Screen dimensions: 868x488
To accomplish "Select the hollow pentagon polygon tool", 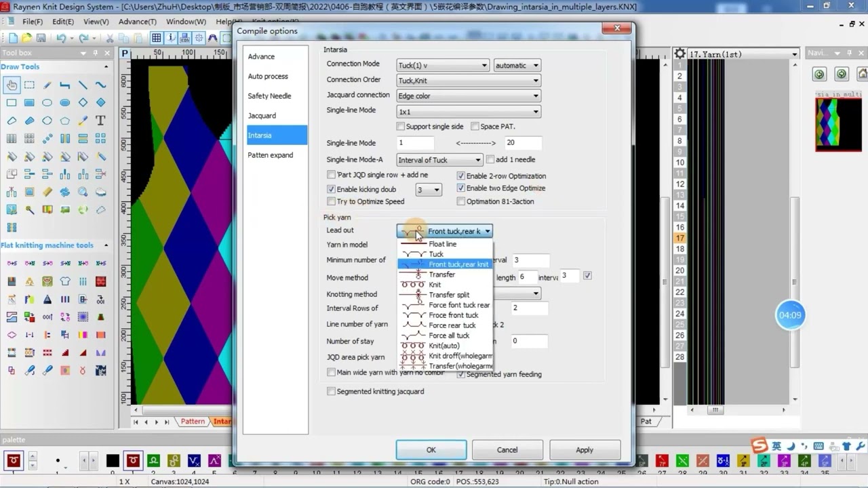I will (x=65, y=121).
